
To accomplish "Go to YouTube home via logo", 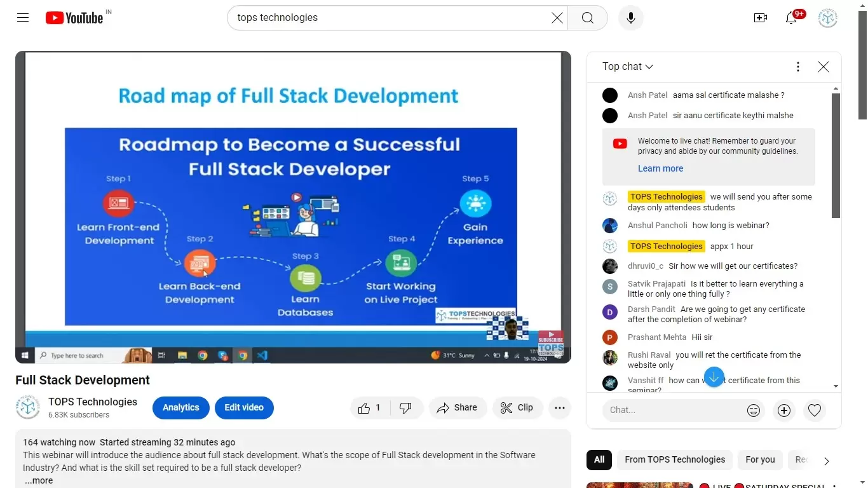I will [x=74, y=18].
